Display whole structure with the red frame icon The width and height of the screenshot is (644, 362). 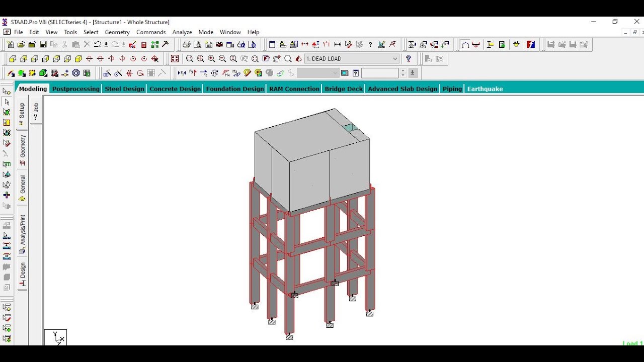tap(175, 58)
